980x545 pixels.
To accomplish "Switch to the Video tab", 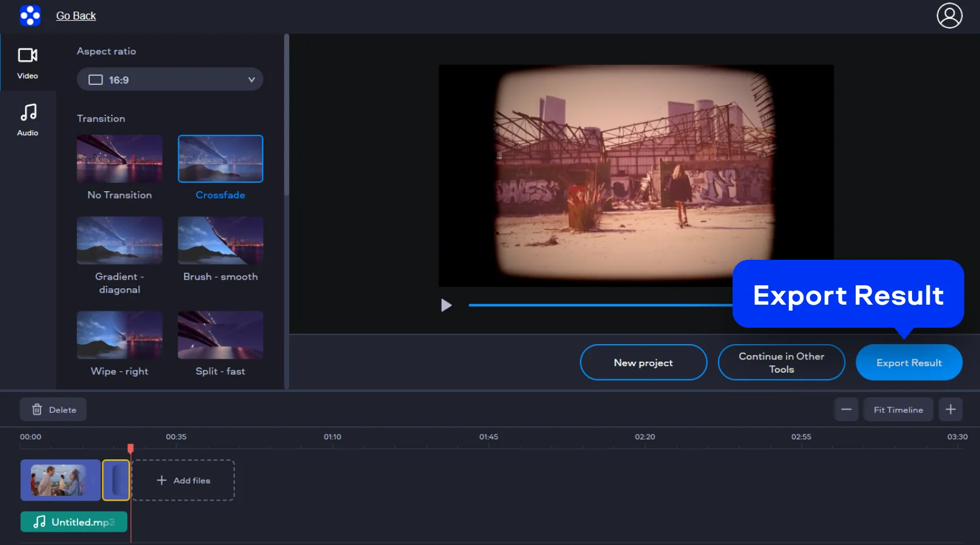I will (27, 63).
